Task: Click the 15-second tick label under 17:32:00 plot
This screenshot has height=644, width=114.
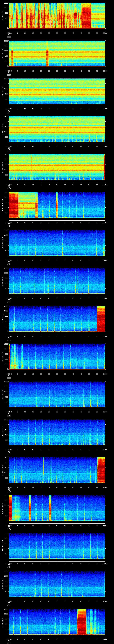Action: (x=33, y=336)
